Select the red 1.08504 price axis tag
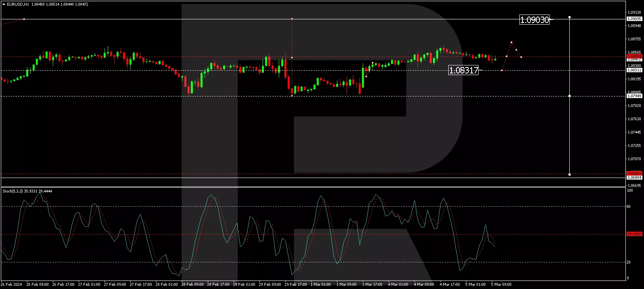 634,57
